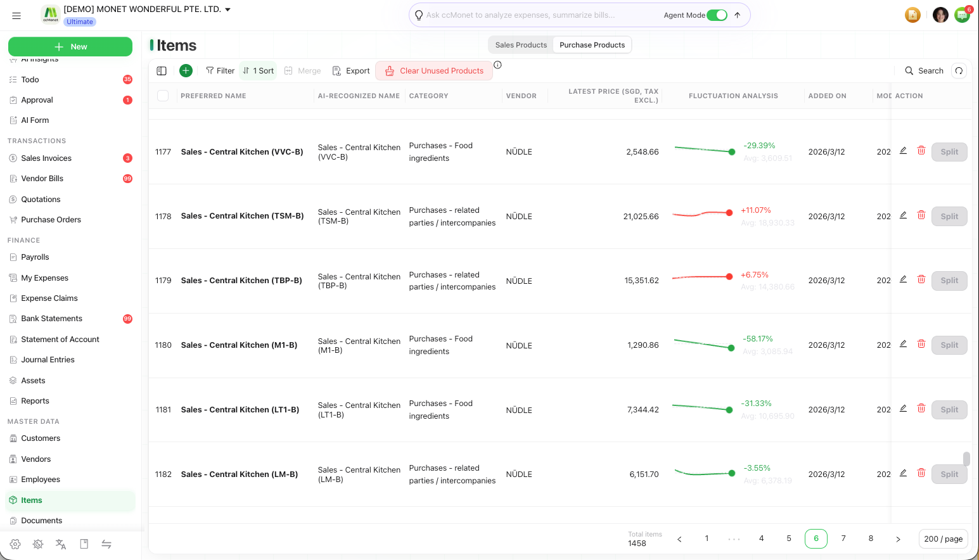This screenshot has height=560, width=979.
Task: Open the settings gear icon in sidebar footer
Action: (15, 544)
